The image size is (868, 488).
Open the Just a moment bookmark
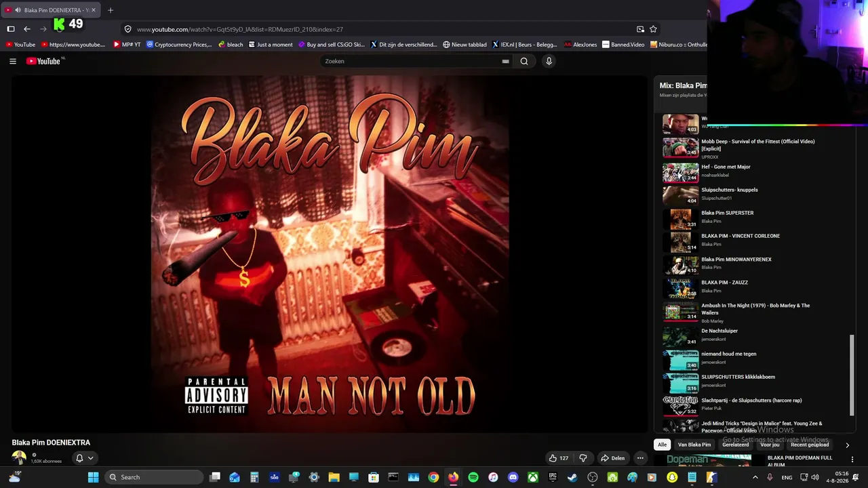[x=271, y=45]
